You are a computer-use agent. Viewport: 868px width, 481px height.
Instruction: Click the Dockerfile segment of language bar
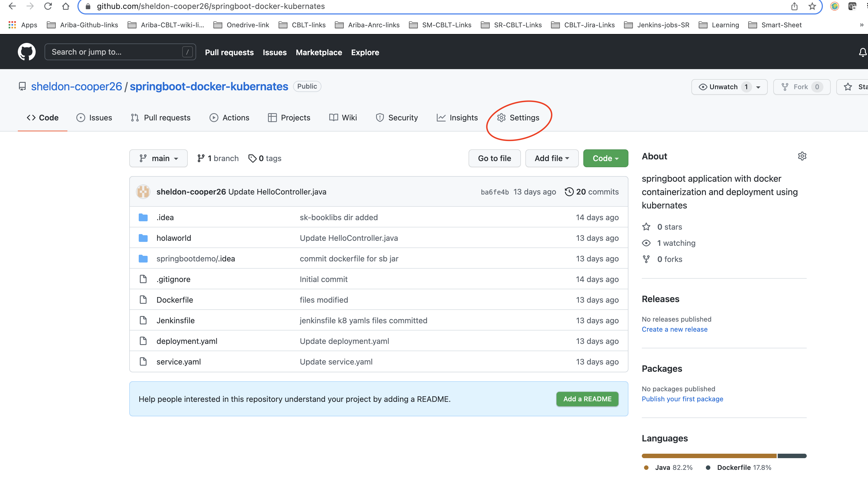[792, 456]
